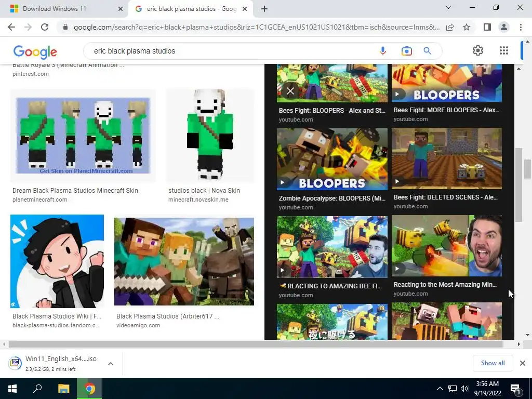Screen dimensions: 532x399
Task: Open Windows taskbar search
Action: 37,389
